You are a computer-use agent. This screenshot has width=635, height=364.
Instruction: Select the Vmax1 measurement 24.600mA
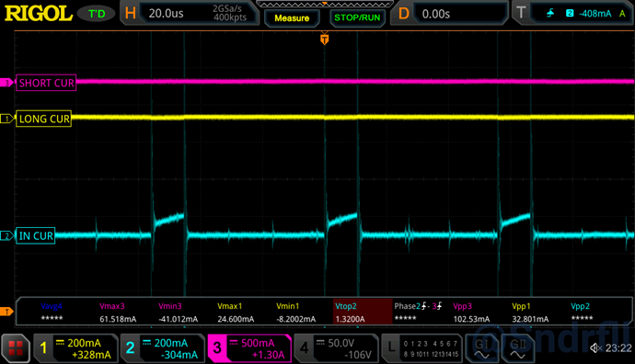pyautogui.click(x=236, y=313)
